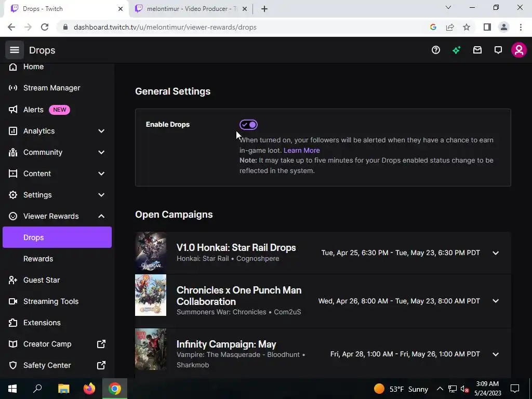The height and width of the screenshot is (399, 532).
Task: Click the V1.0 Honkai: Star Rail Drops title
Action: click(236, 248)
